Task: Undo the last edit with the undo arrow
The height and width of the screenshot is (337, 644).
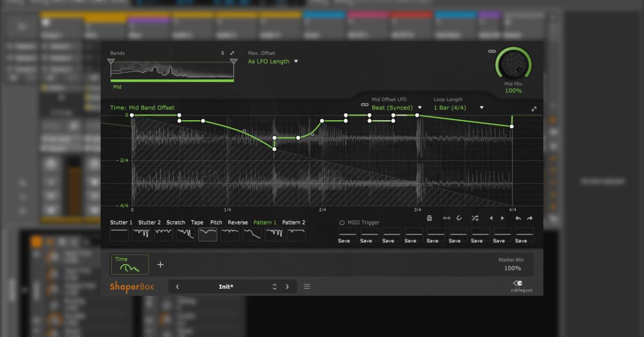Action: (518, 218)
